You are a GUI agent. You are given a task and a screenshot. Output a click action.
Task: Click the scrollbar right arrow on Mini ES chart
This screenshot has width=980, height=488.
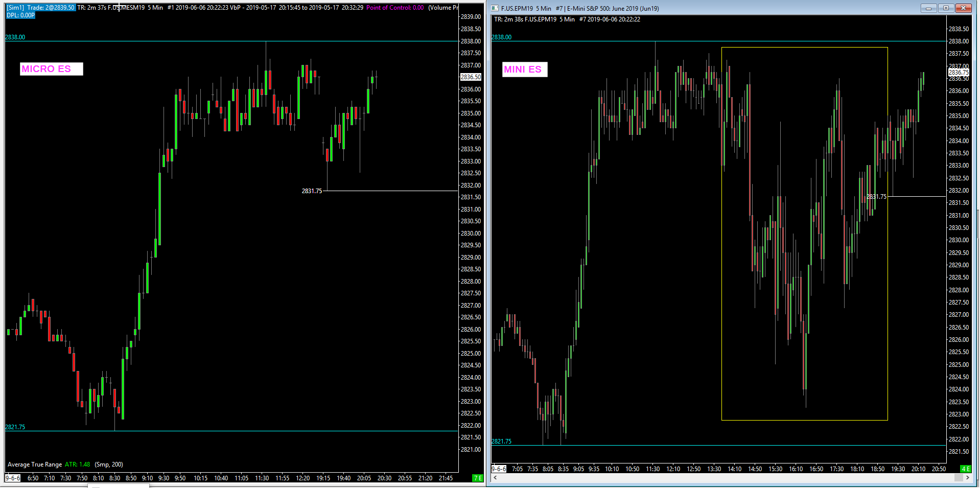pos(967,477)
